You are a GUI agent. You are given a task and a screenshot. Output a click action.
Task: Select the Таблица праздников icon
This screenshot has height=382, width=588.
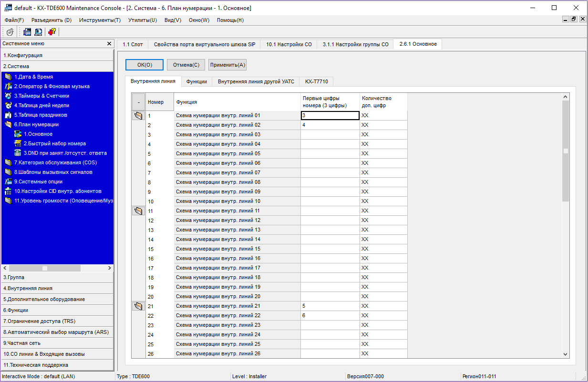tap(8, 115)
